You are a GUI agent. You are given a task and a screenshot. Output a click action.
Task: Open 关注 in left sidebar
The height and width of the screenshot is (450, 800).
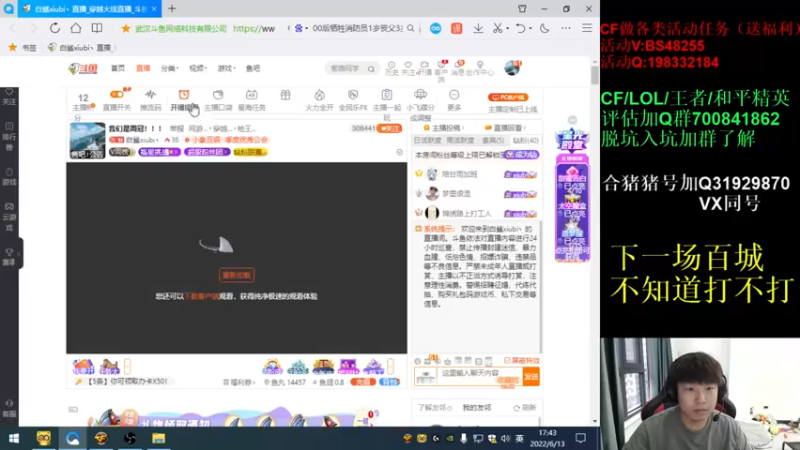9,97
